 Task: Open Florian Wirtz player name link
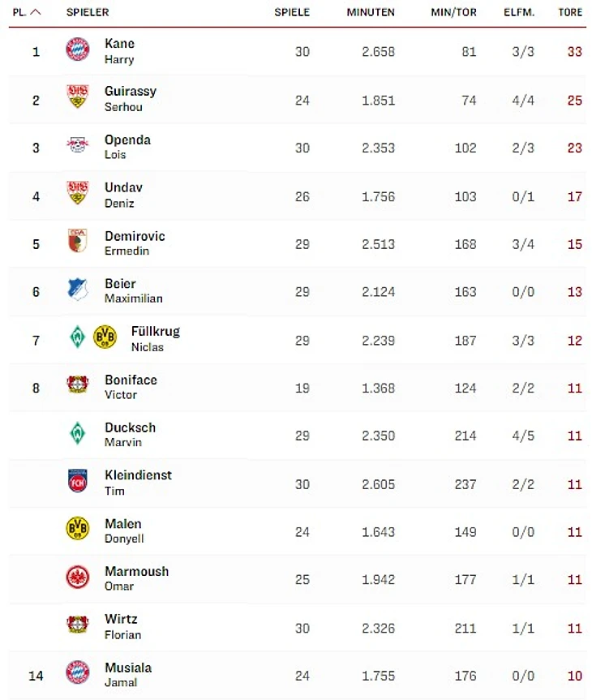122,627
